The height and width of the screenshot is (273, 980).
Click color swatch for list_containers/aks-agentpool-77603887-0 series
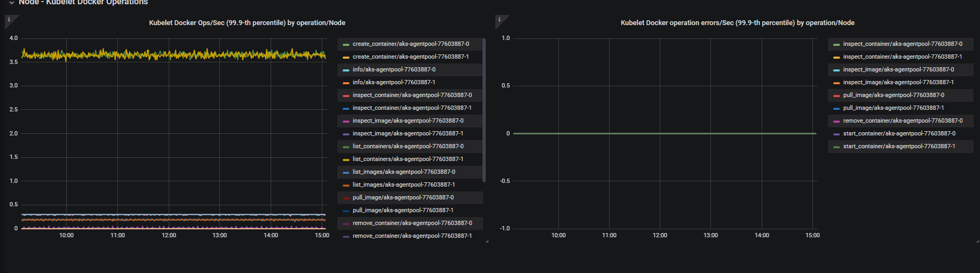[346, 147]
